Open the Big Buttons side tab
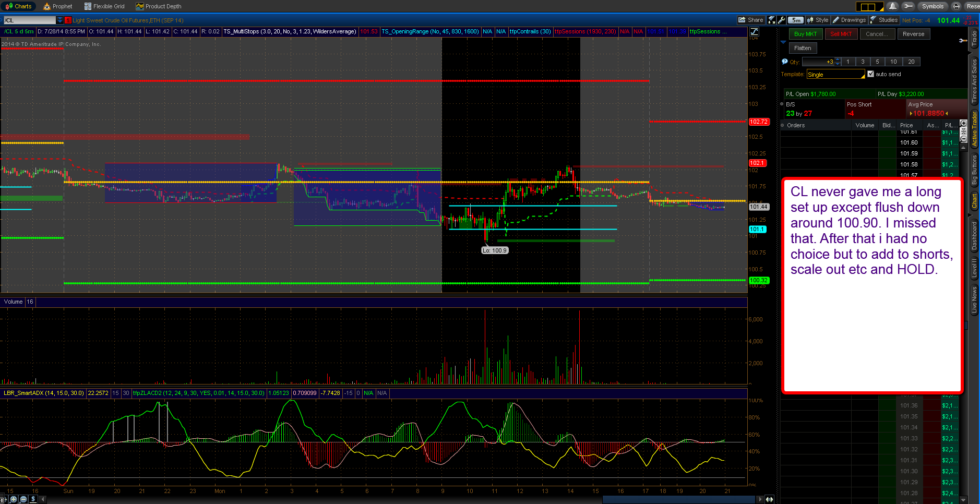 click(974, 170)
